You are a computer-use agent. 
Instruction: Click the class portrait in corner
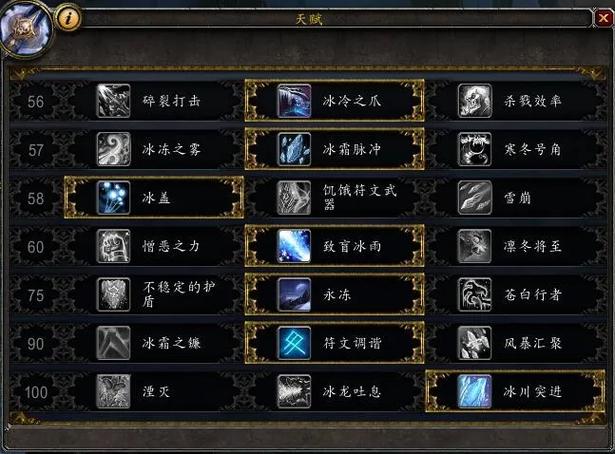(x=25, y=28)
